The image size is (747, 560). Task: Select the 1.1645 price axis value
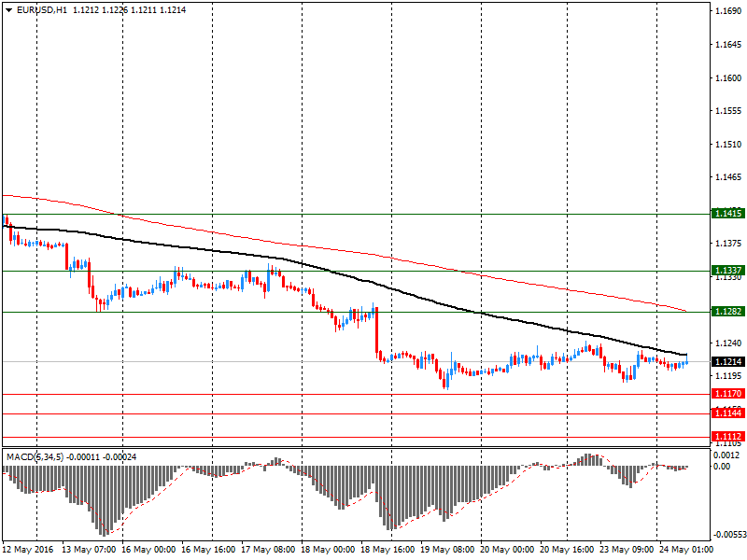(x=728, y=45)
